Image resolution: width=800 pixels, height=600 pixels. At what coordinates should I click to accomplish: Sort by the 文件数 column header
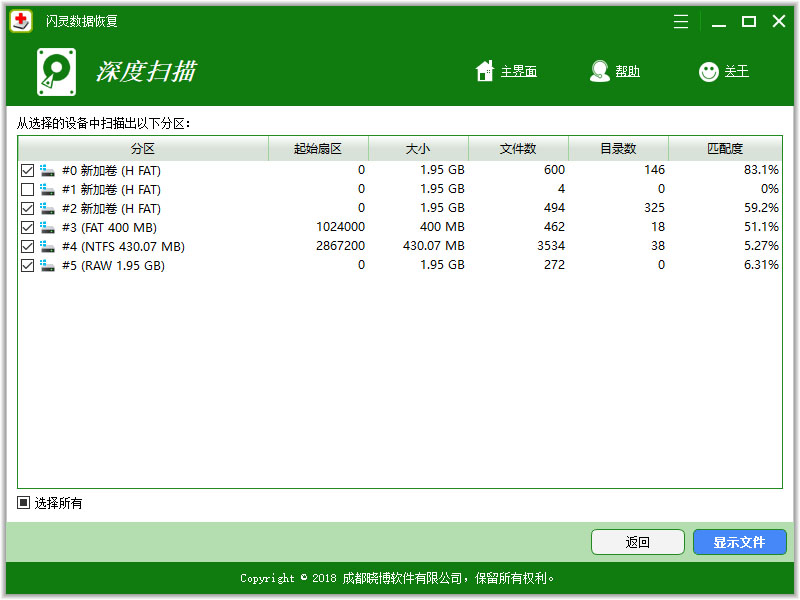click(x=518, y=148)
